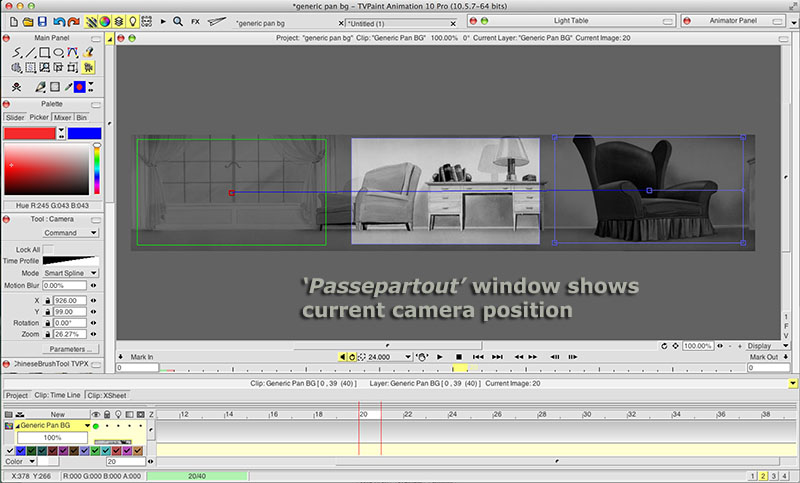Select the pencil drawing mode icon in Main Panel
The image size is (800, 483).
40,87
